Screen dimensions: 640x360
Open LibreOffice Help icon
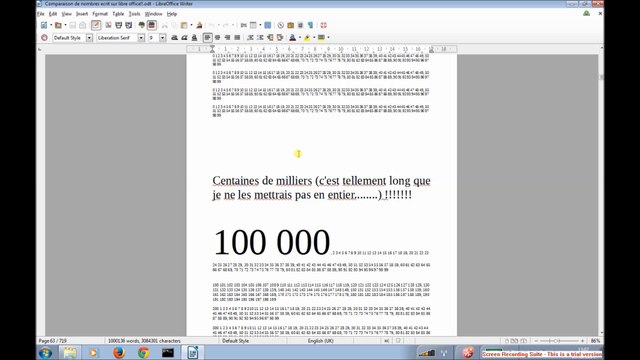click(x=324, y=25)
